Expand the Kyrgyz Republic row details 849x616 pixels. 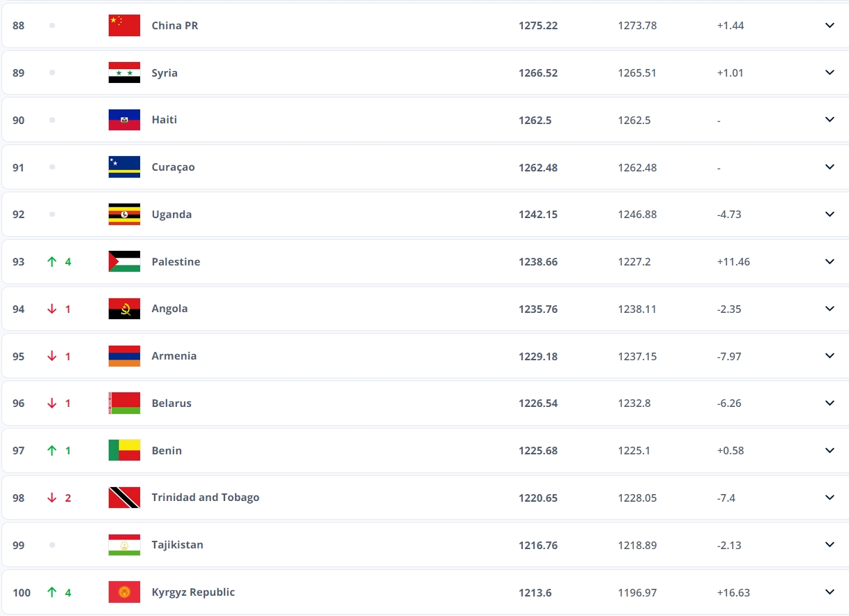tap(829, 592)
